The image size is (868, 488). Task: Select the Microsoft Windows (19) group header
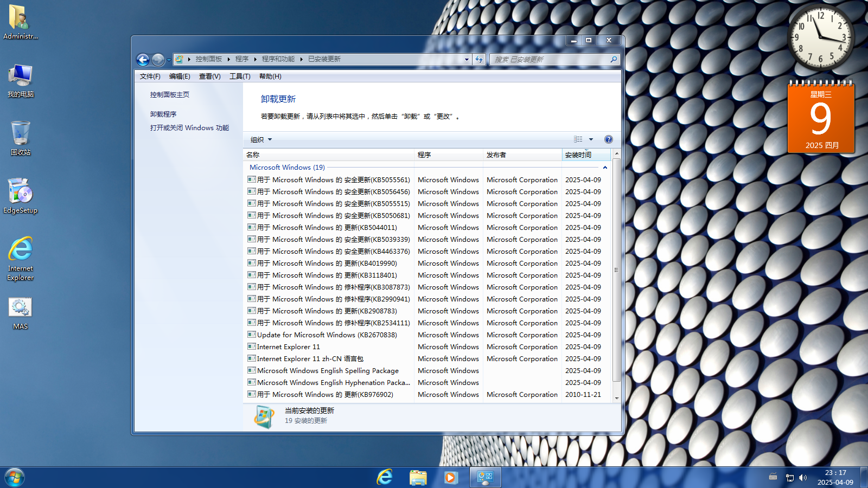click(287, 168)
